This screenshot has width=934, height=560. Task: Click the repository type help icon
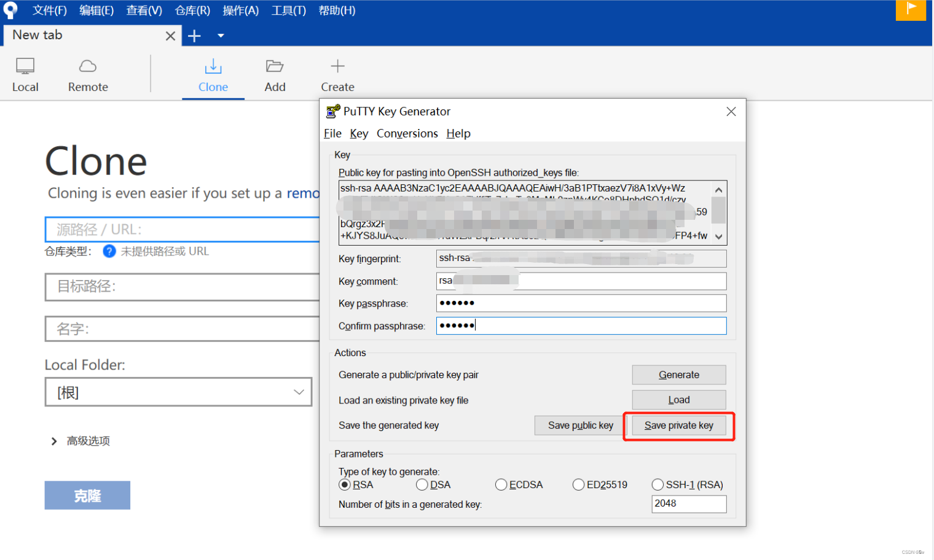(109, 251)
